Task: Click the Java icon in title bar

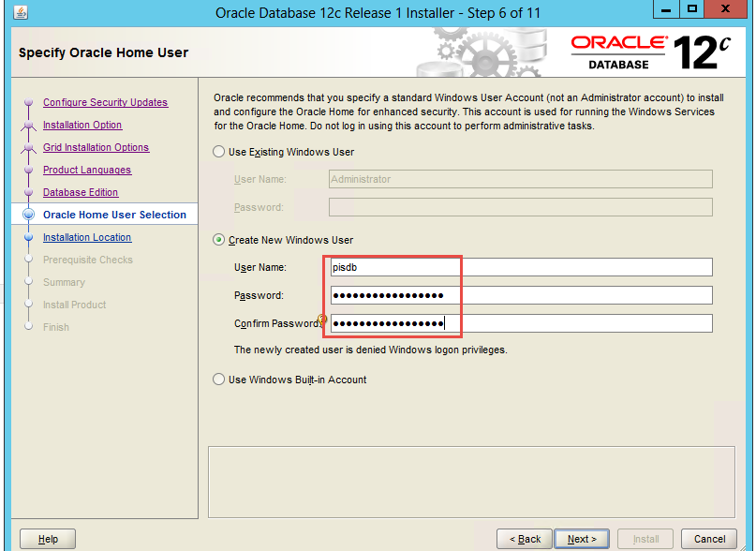Action: [x=21, y=13]
